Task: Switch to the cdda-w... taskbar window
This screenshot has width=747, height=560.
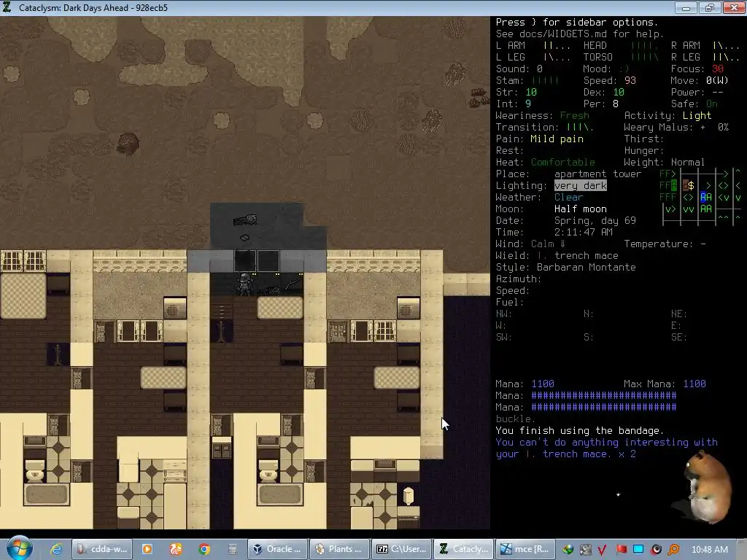Action: [x=103, y=549]
